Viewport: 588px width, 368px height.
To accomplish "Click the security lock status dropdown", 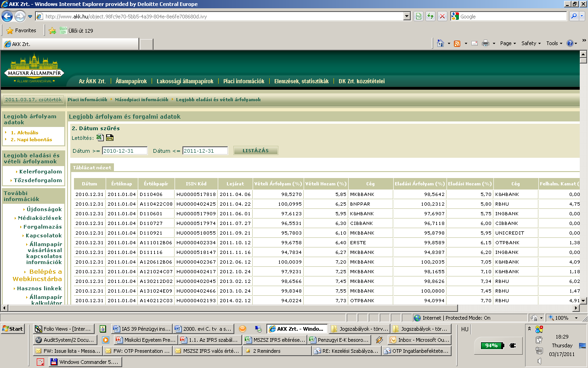I will [537, 318].
